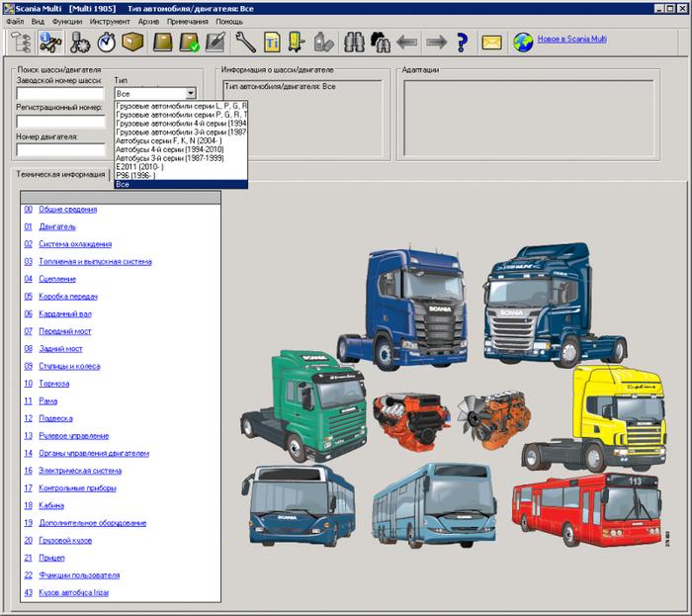Click the cardboard box parts icon
This screenshot has width=692, height=616.
pos(133,43)
